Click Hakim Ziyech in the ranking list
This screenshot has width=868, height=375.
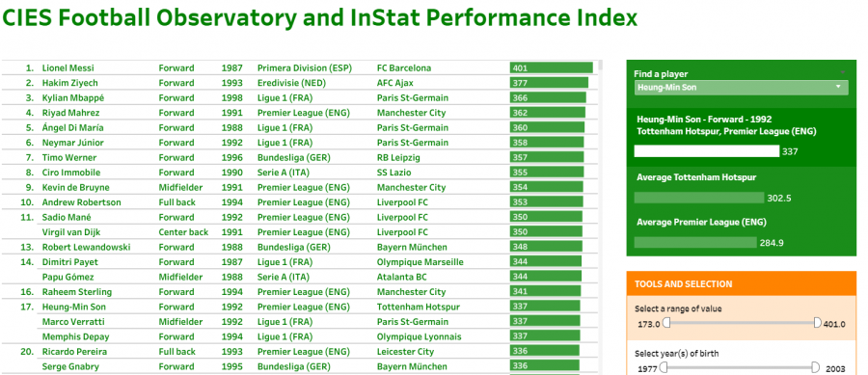point(63,83)
